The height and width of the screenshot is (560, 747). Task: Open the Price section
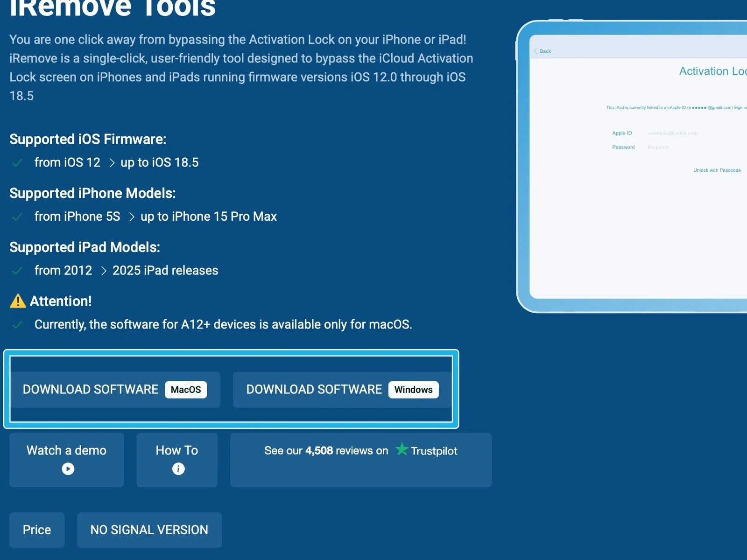37,530
